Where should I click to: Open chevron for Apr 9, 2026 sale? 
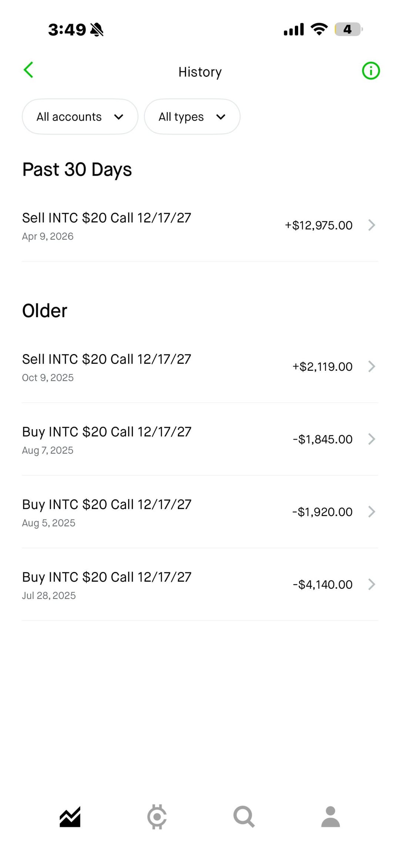pyautogui.click(x=371, y=225)
